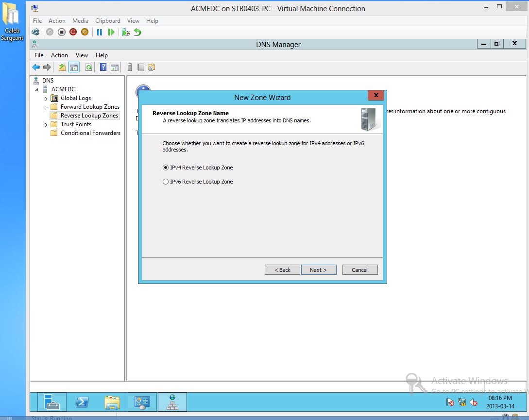The image size is (529, 420).
Task: Click the new server toolbar icon
Action: [130, 67]
